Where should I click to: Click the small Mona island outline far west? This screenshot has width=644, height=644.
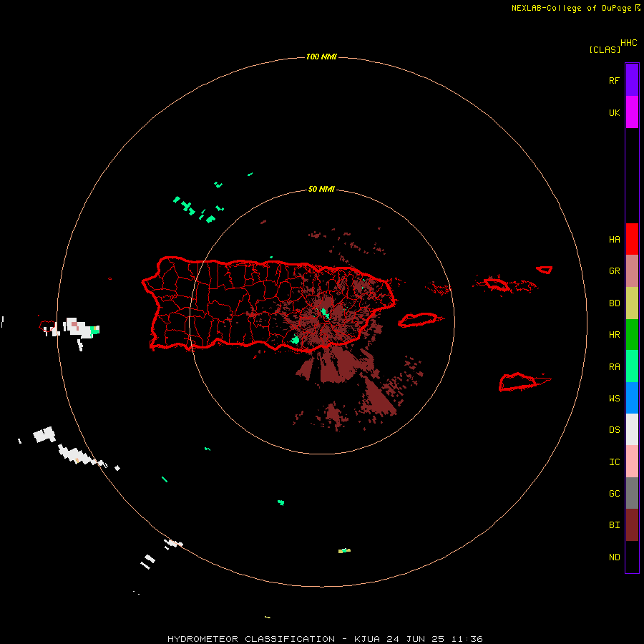pyautogui.click(x=47, y=326)
